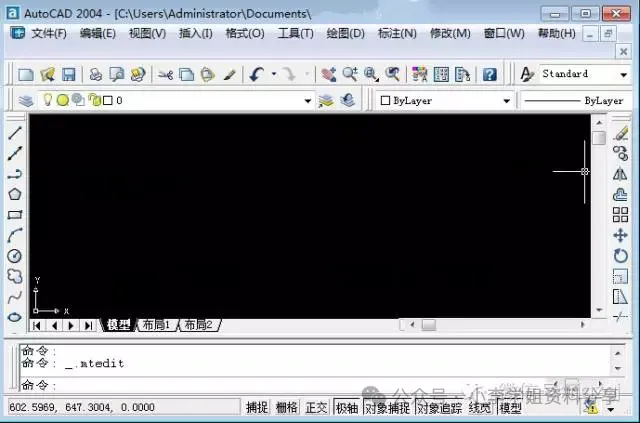Click the Zoom previous icon
640x423 pixels.
click(393, 75)
